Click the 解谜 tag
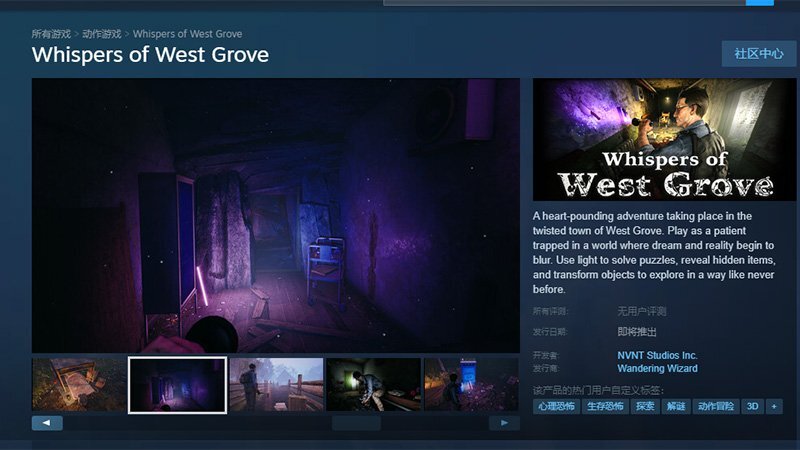800x450 pixels. coord(676,407)
